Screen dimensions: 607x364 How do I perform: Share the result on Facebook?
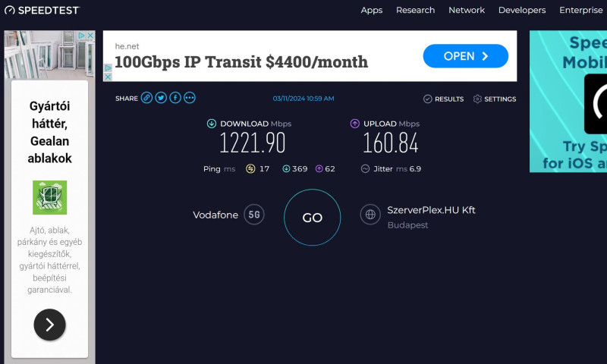[175, 98]
